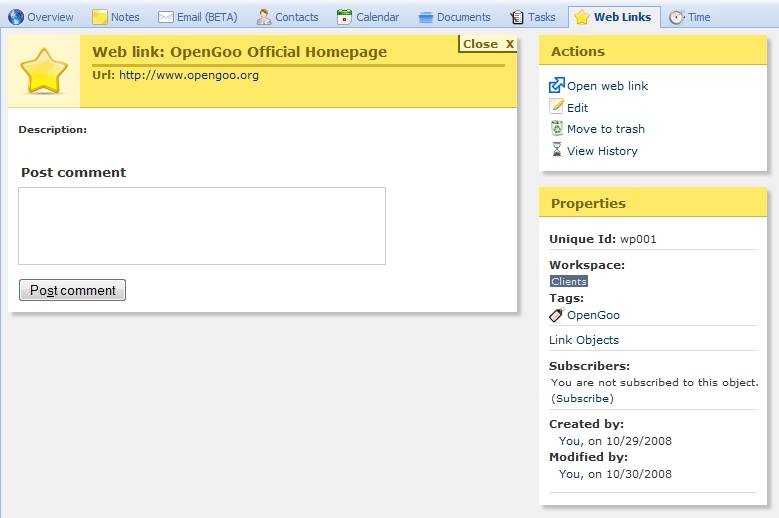This screenshot has height=518, width=779.
Task: Click the View History hourglass icon
Action: 557,149
